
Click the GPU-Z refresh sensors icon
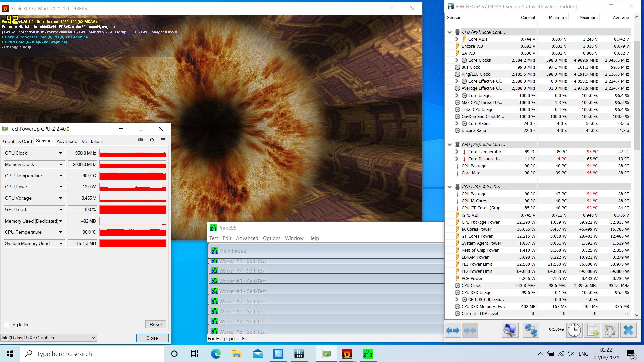pos(152,140)
